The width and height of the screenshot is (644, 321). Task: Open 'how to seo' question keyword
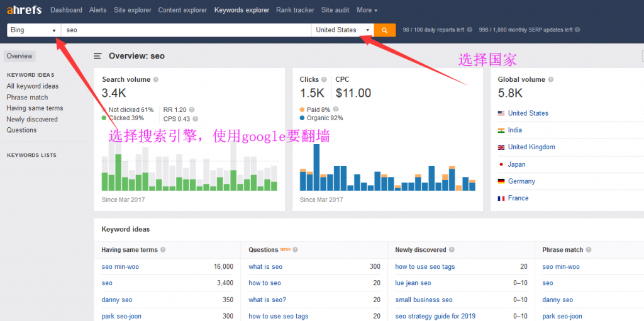pyautogui.click(x=265, y=283)
